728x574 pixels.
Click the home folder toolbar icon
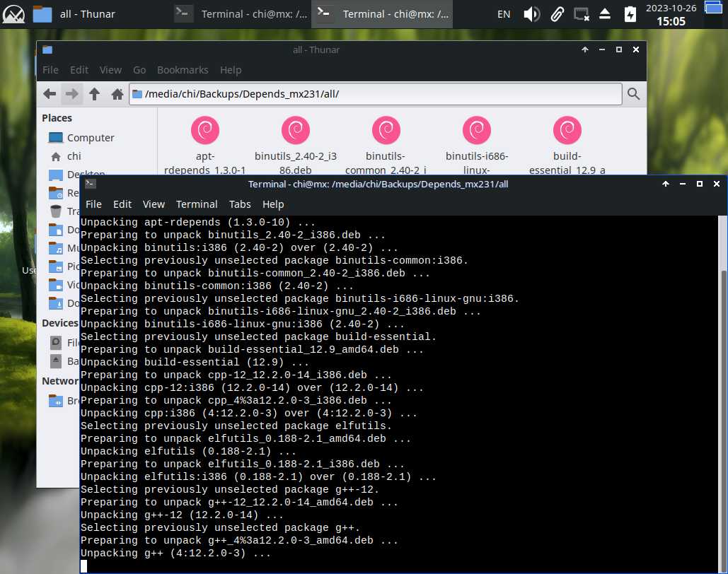(x=117, y=94)
